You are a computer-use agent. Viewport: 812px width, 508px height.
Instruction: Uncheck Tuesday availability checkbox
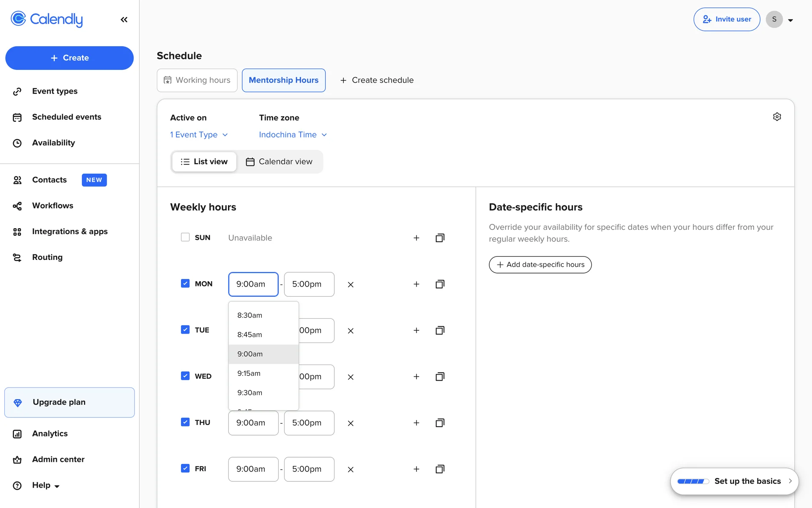click(x=185, y=329)
